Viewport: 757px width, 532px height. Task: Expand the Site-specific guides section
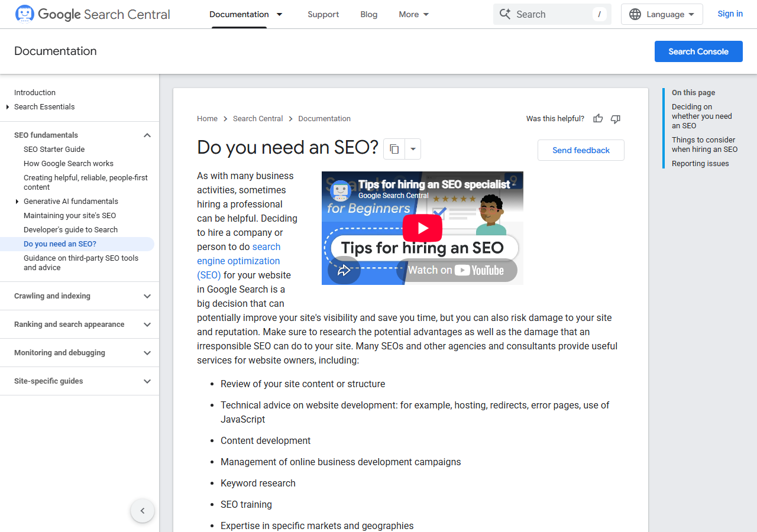point(147,381)
